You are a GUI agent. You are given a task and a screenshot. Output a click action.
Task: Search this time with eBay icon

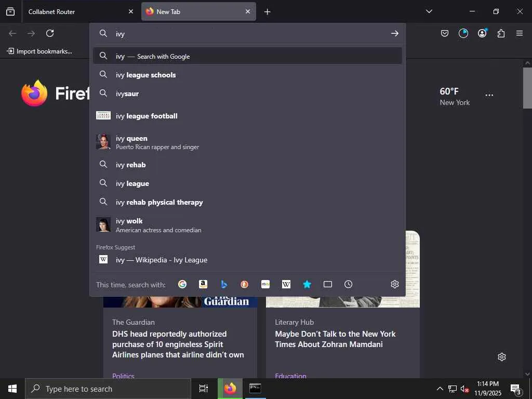pos(265,284)
